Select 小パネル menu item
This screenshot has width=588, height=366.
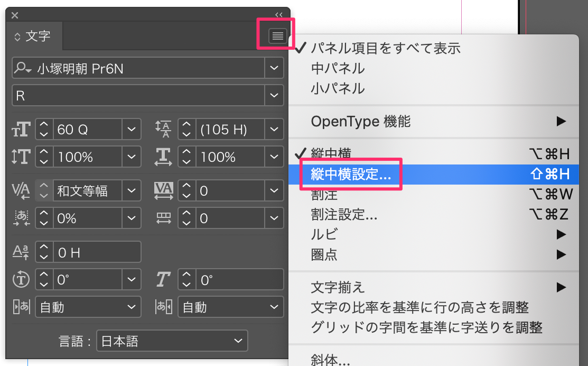(x=434, y=88)
